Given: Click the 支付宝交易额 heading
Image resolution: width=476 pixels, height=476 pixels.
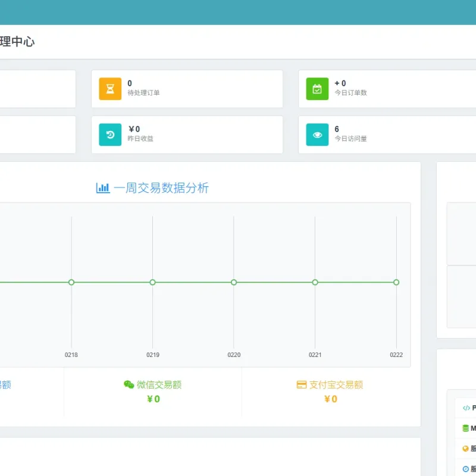Looking at the screenshot, I should click(336, 384).
